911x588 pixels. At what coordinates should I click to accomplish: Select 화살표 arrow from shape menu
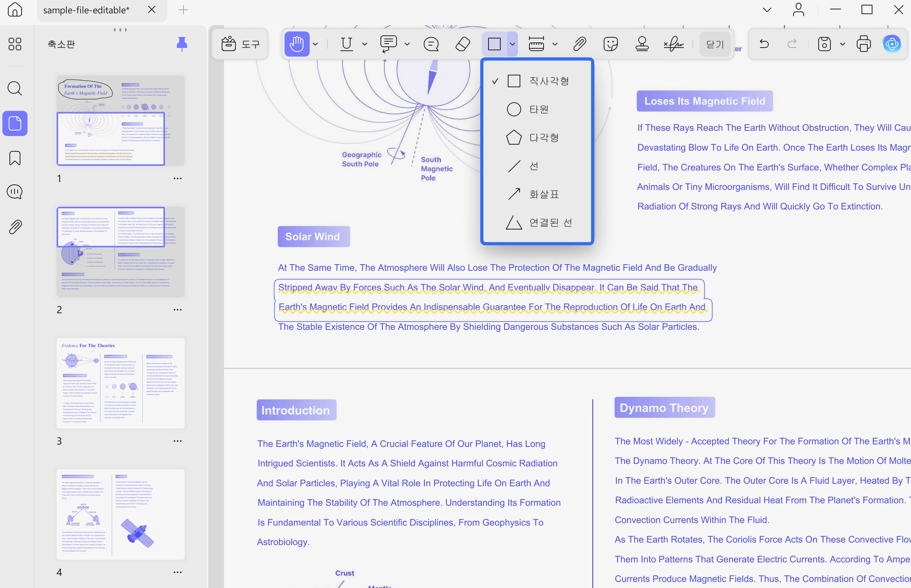[x=537, y=194]
